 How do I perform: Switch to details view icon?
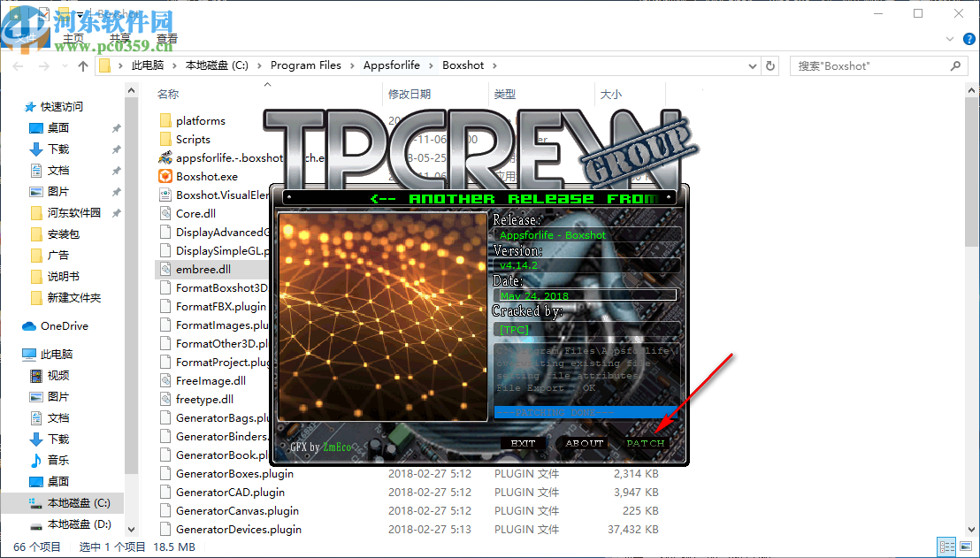coord(947,547)
